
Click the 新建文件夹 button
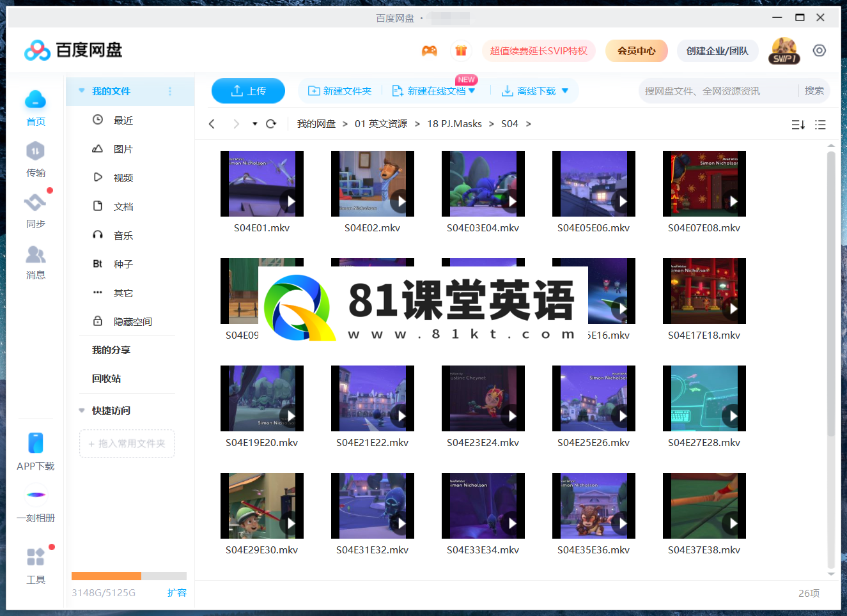340,91
